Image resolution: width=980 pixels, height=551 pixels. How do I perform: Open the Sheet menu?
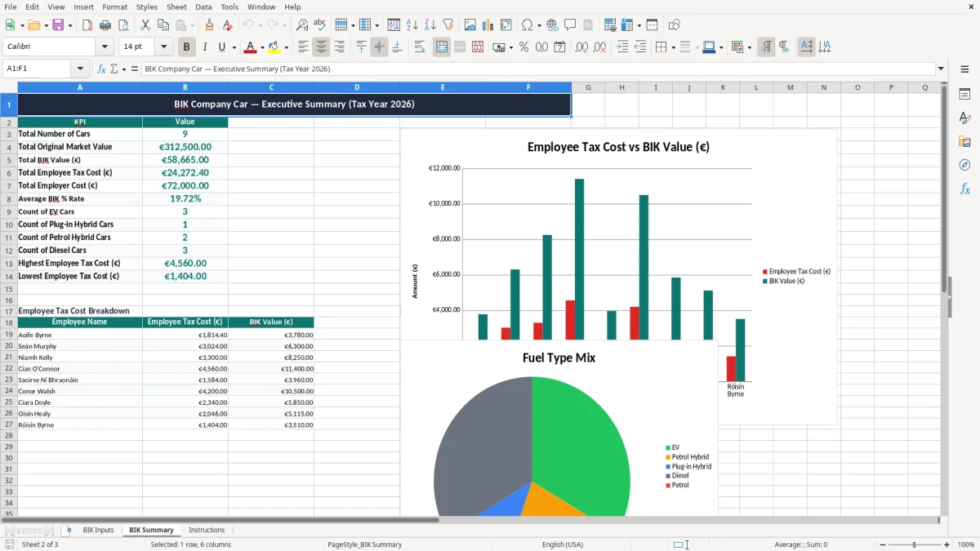coord(176,7)
